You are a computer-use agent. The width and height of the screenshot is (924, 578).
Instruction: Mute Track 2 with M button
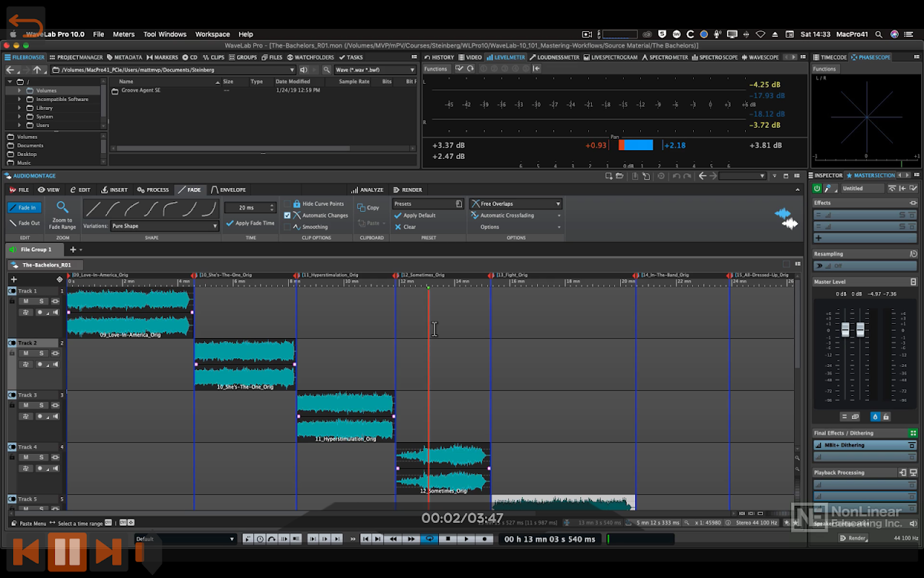tap(26, 353)
